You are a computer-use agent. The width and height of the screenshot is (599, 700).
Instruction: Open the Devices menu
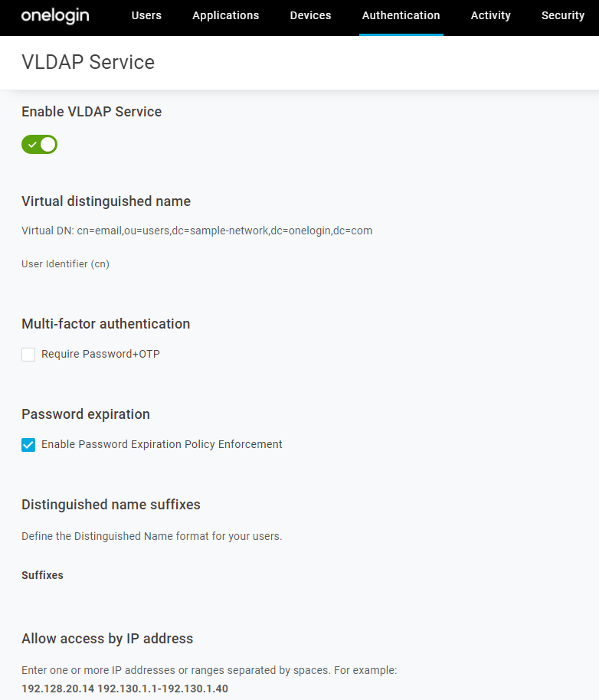(x=310, y=15)
